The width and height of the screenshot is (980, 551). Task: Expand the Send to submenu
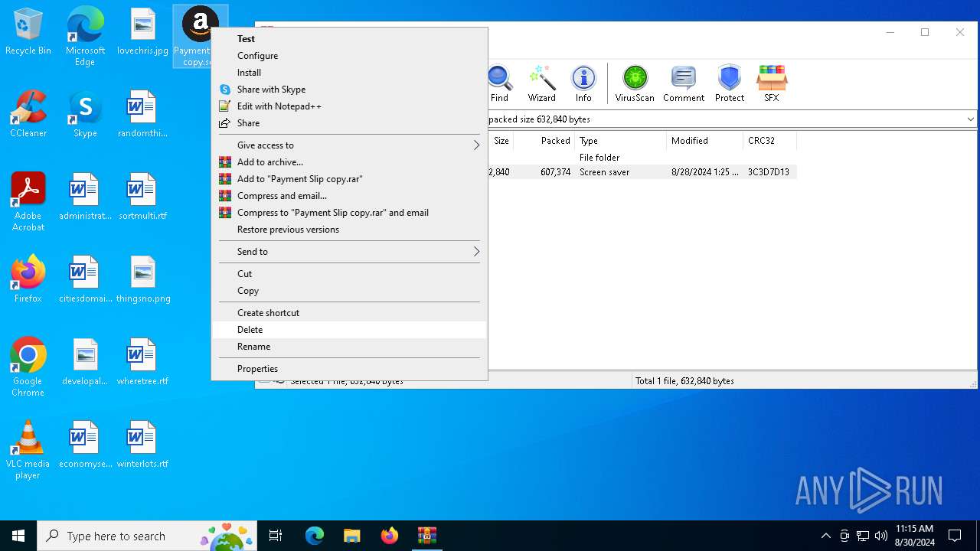pyautogui.click(x=349, y=252)
